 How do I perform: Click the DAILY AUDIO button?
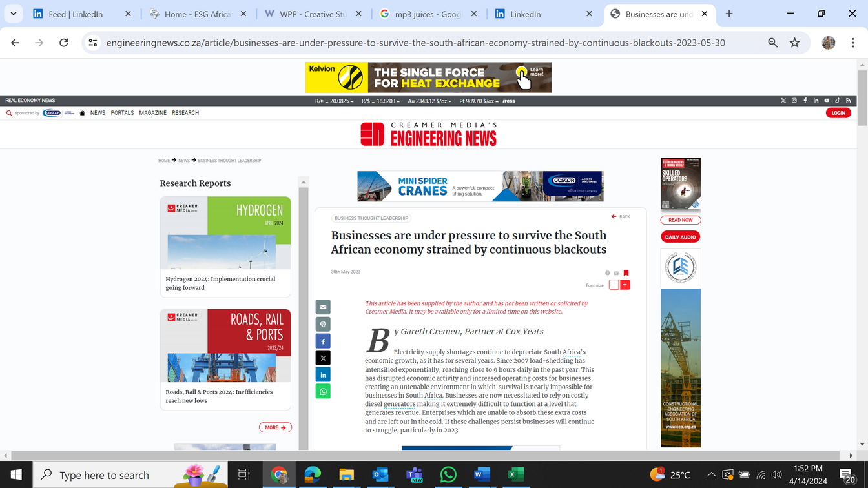click(x=680, y=237)
